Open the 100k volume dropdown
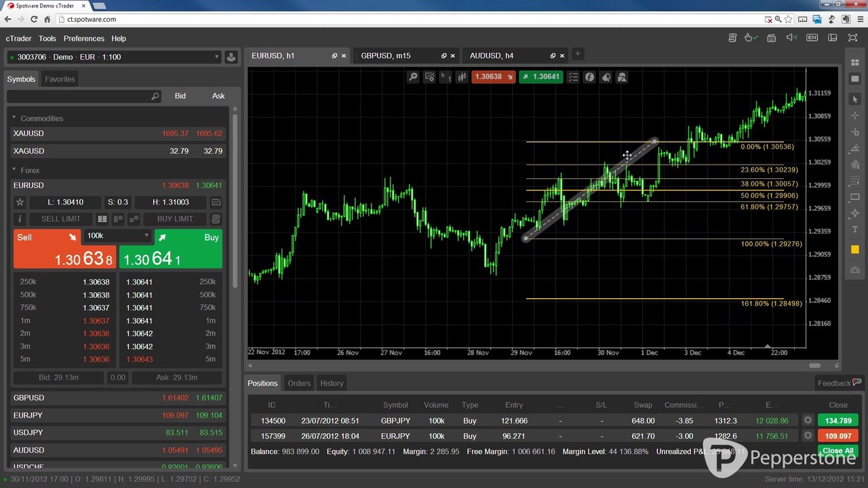868x488 pixels. pyautogui.click(x=118, y=236)
